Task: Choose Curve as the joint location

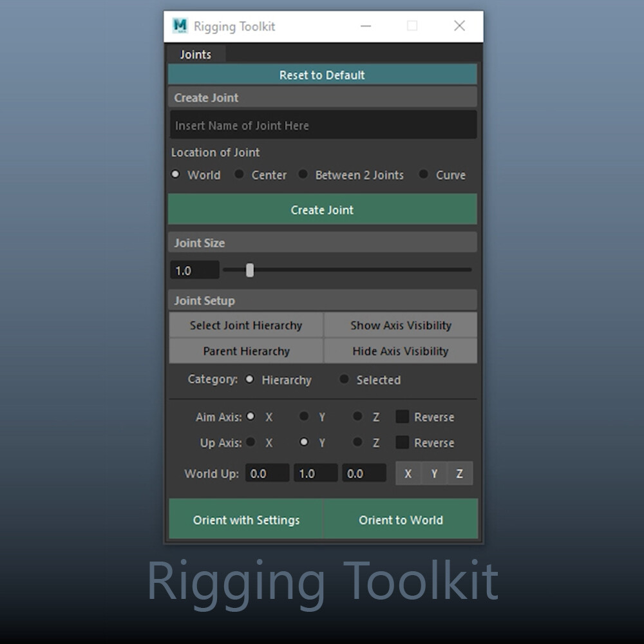Action: [424, 174]
